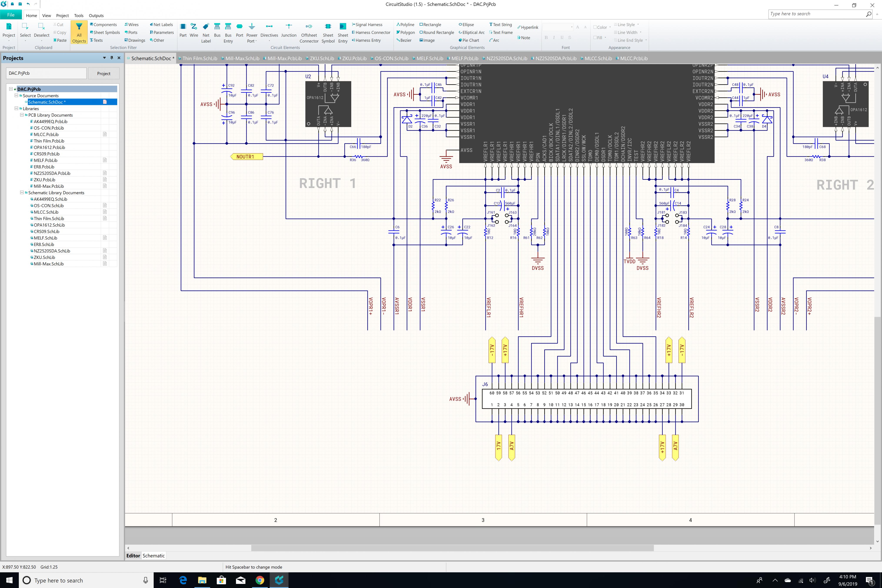Place a Net Label
882x588 pixels.
click(206, 33)
